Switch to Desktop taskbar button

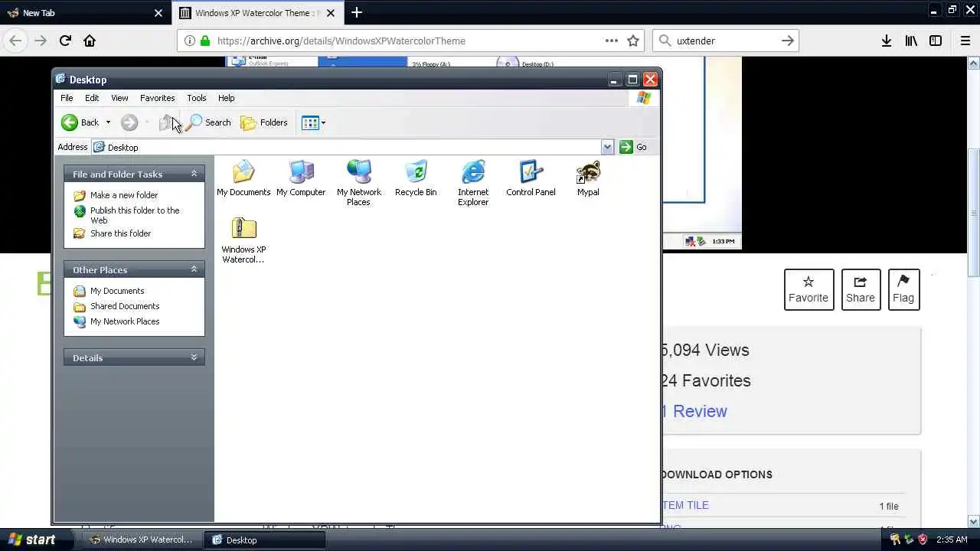click(x=265, y=540)
